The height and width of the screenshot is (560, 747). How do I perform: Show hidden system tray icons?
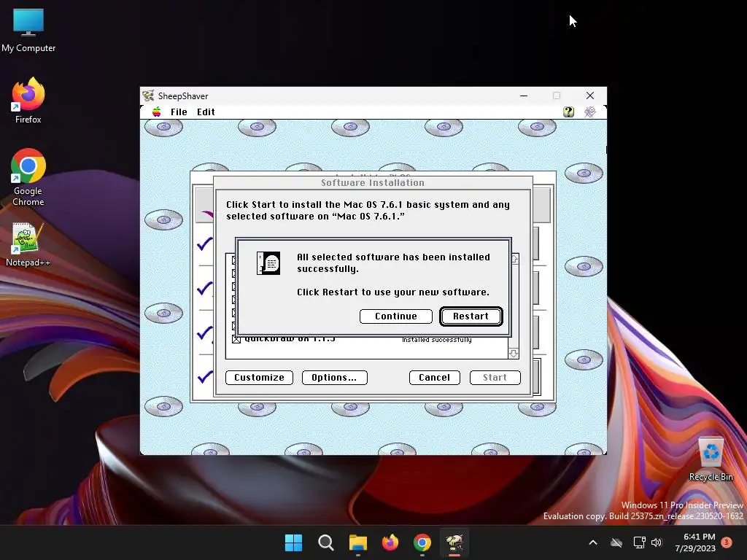pos(593,542)
